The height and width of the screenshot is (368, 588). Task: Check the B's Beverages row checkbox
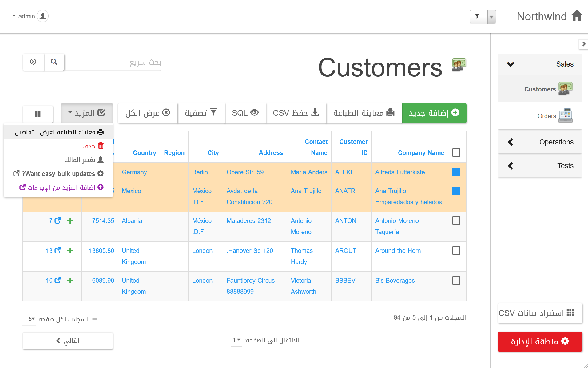(456, 281)
